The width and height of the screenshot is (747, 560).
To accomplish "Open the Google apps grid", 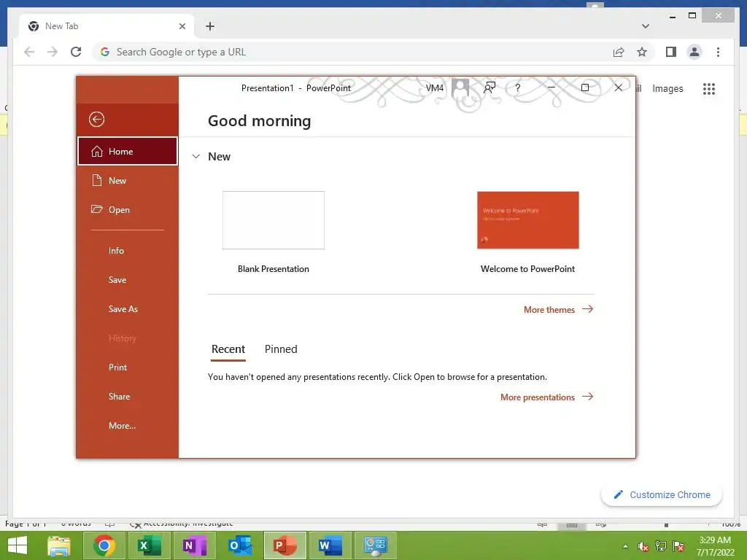I will (x=709, y=88).
